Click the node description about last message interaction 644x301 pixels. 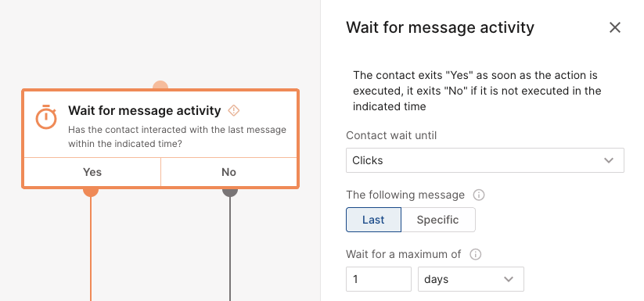pos(177,137)
